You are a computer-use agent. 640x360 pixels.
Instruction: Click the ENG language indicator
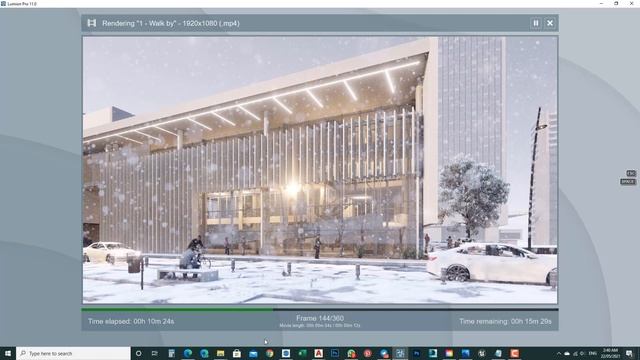(593, 353)
